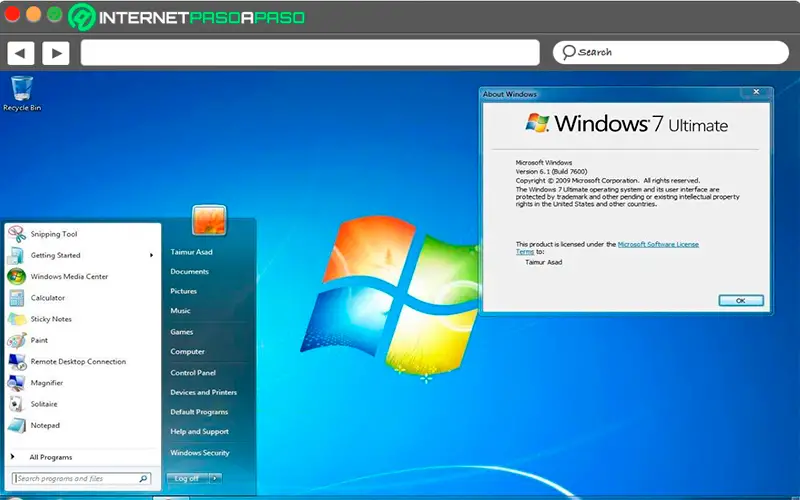Open Control Panel

pyautogui.click(x=193, y=372)
